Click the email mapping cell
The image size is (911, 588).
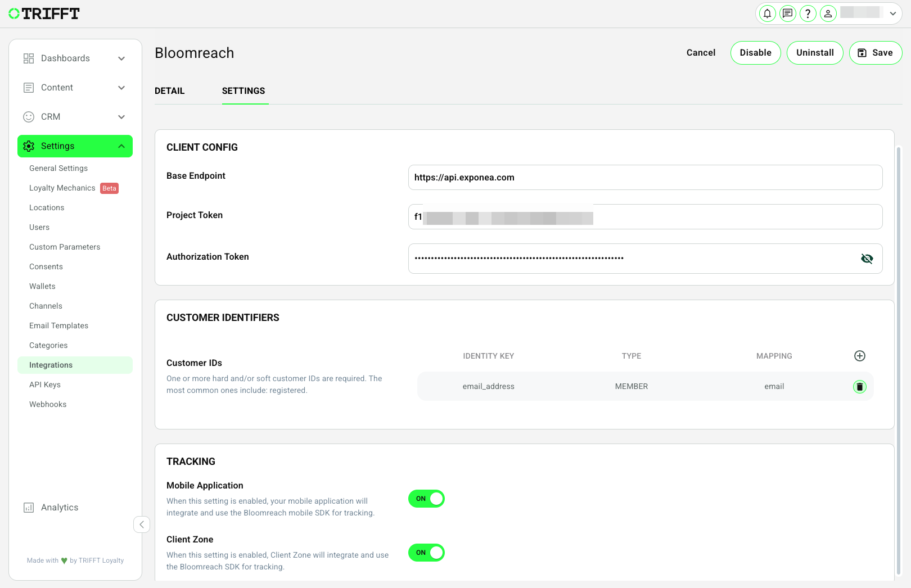point(774,387)
